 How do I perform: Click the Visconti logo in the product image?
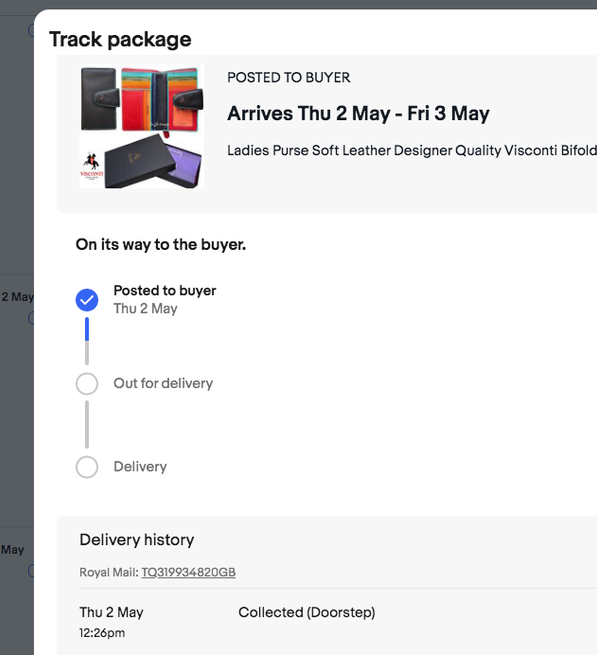pyautogui.click(x=91, y=166)
